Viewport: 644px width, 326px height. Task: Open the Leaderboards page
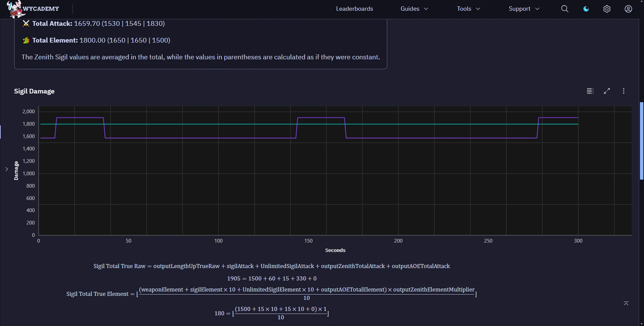coord(355,9)
